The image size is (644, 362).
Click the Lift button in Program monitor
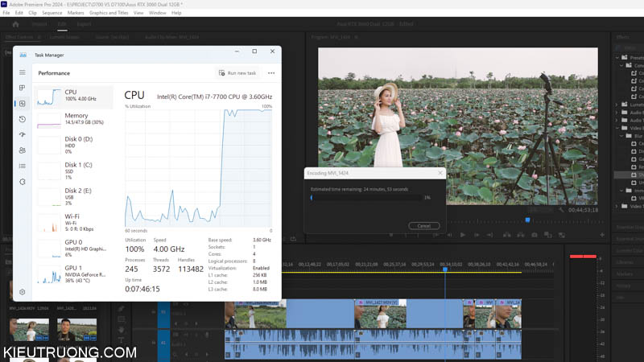[507, 235]
